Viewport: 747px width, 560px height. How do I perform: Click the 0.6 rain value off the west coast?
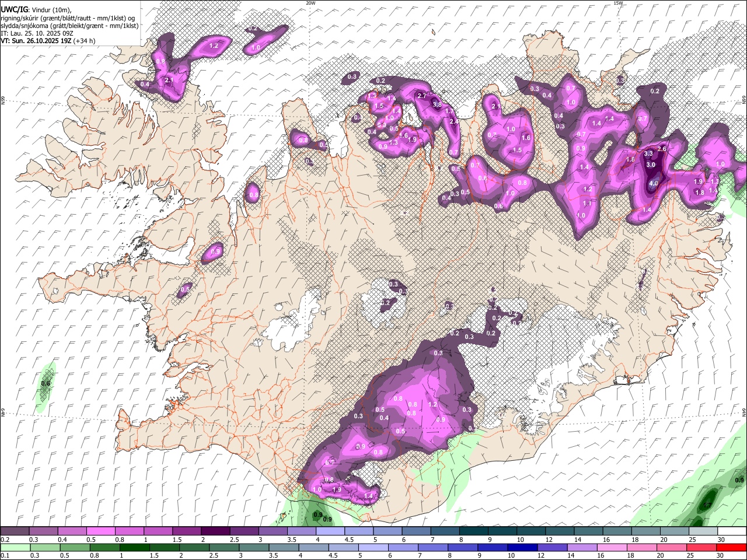[46, 383]
